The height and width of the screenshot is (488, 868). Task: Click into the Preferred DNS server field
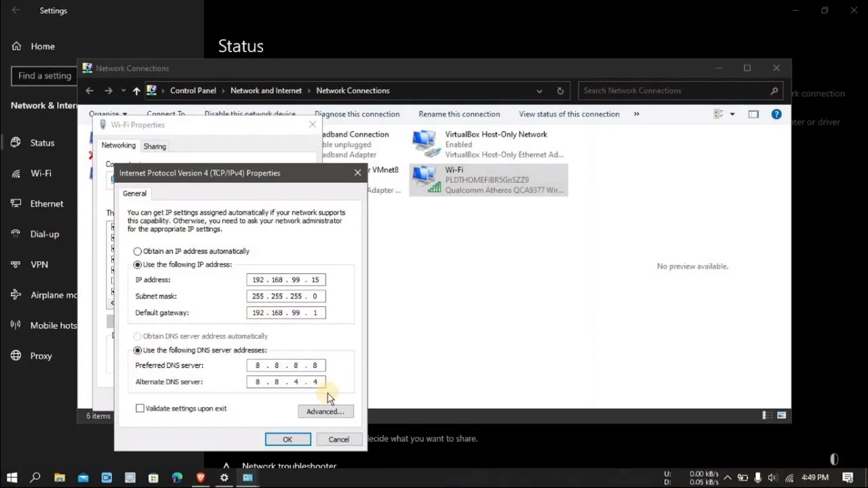tap(286, 365)
